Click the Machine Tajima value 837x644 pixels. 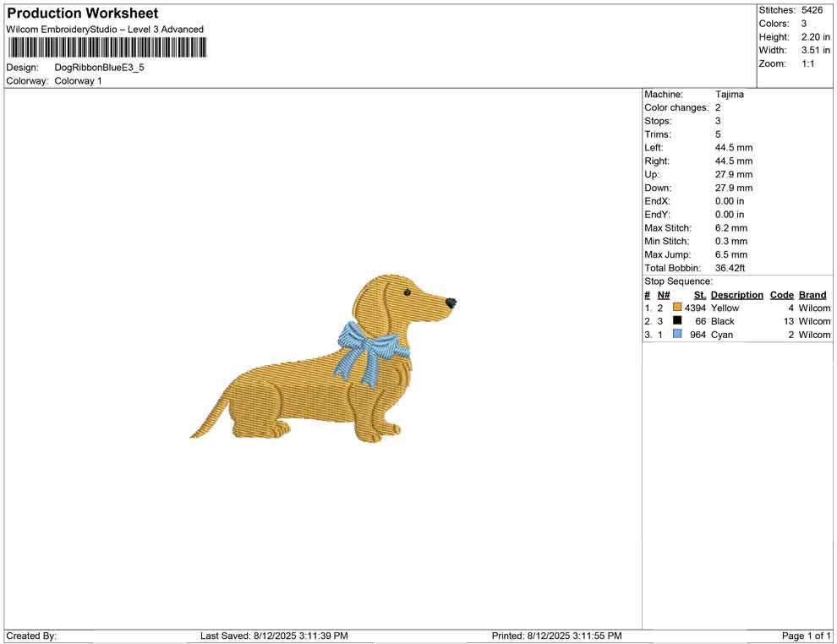click(x=730, y=94)
